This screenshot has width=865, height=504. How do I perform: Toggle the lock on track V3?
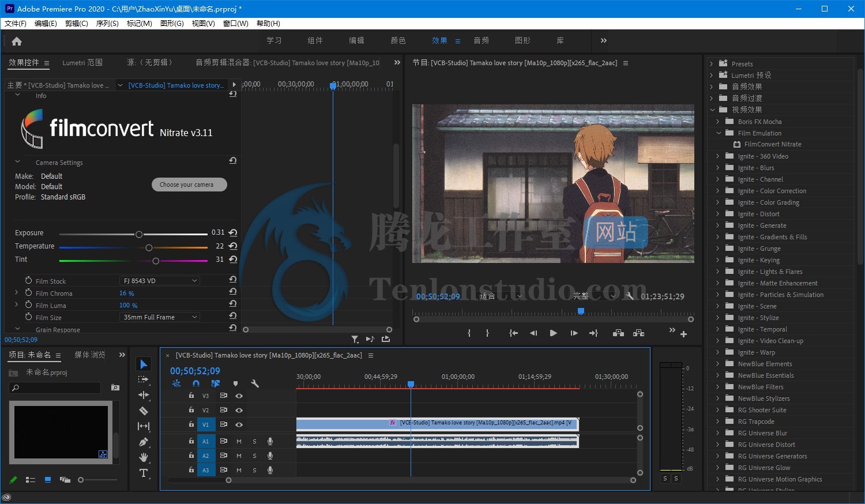(x=191, y=396)
